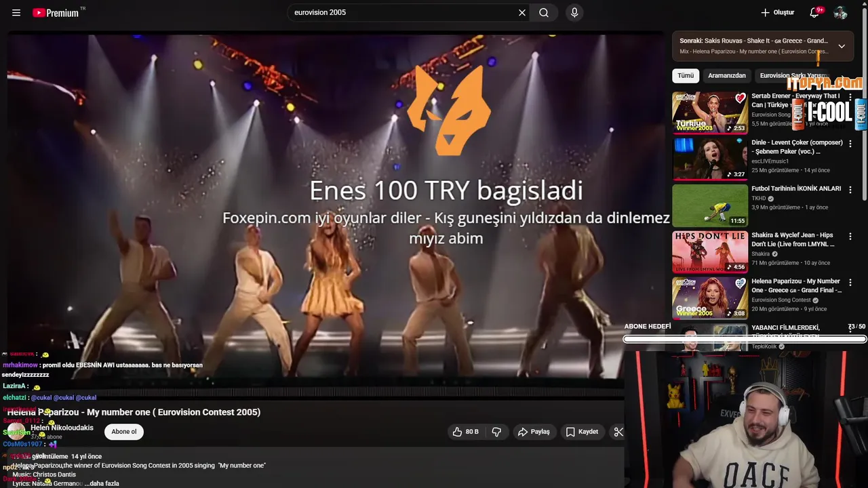Open options for Dinle Levent Çoker video
Screen dimensions: 868x488
[850, 144]
